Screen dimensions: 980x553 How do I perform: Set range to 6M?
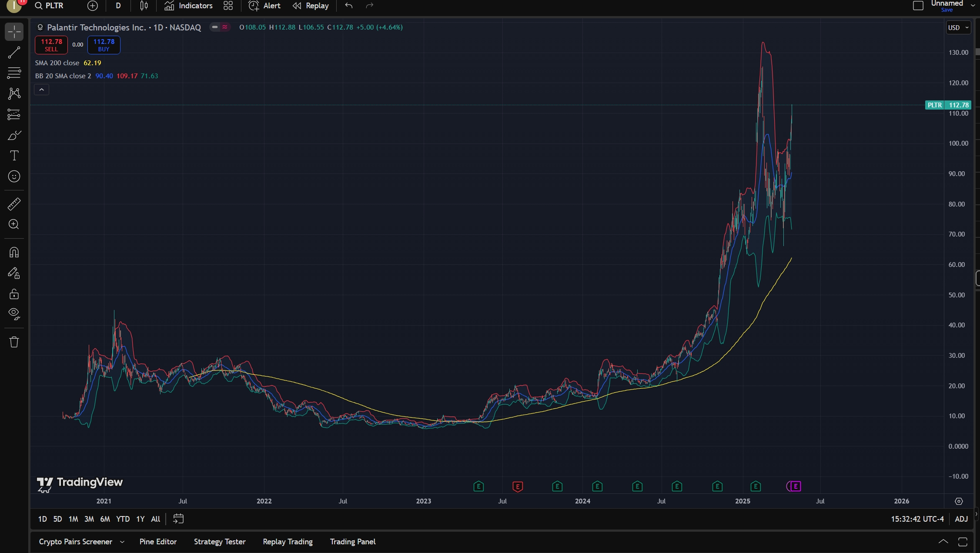pos(105,519)
